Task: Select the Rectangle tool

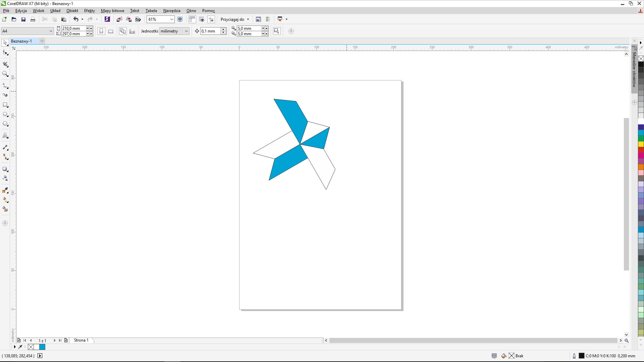Action: (5, 105)
